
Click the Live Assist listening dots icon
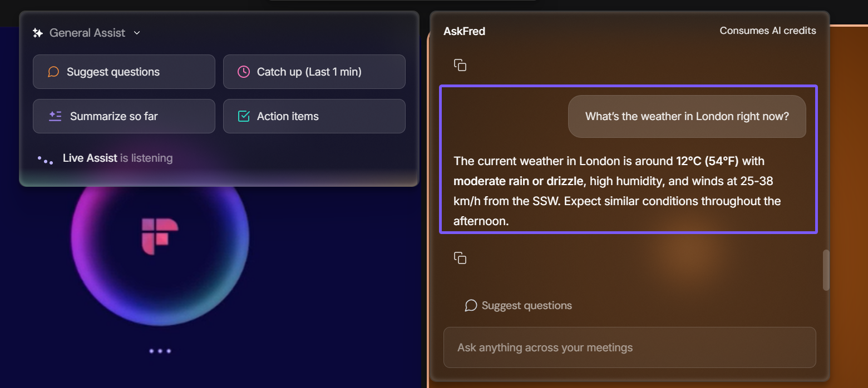pos(46,160)
